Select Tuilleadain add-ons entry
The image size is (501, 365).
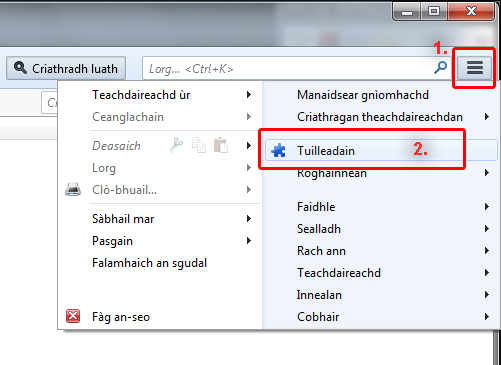point(381,151)
